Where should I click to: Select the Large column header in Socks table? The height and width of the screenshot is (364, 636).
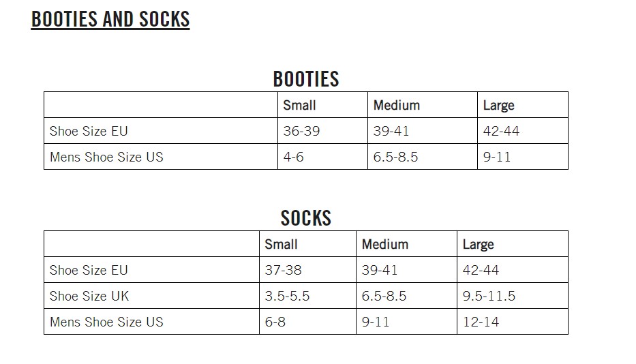click(478, 244)
